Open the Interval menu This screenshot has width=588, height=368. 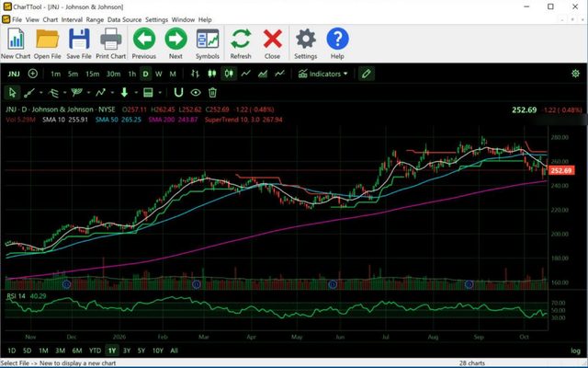click(72, 19)
